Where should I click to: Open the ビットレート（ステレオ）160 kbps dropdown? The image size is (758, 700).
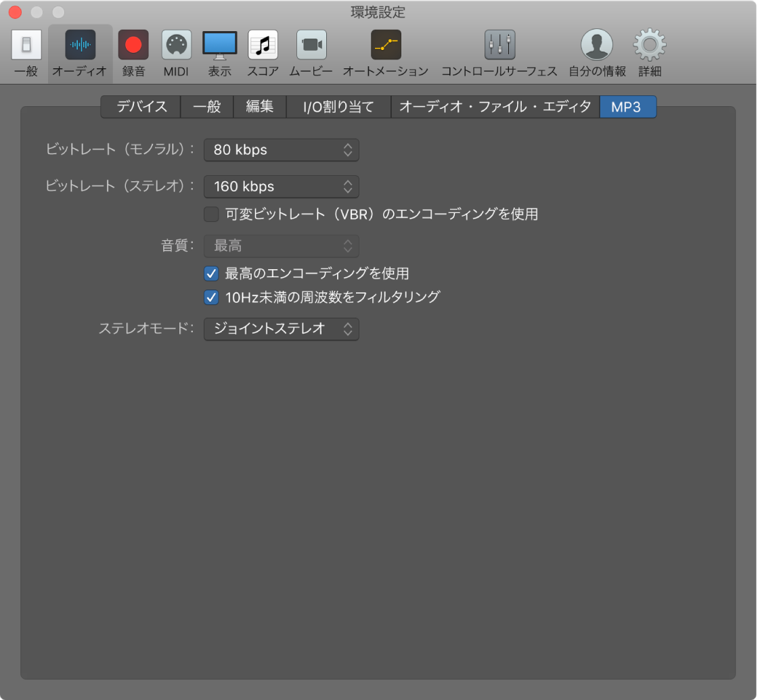tap(282, 187)
